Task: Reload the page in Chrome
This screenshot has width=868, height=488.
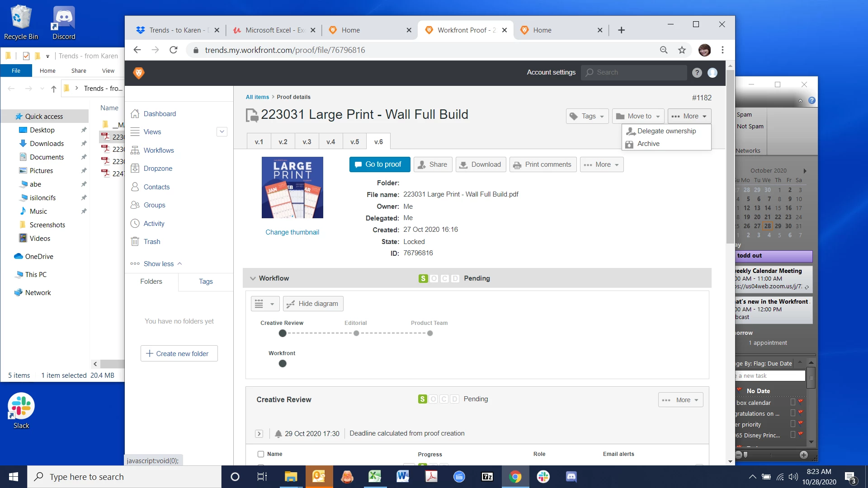Action: click(x=174, y=50)
